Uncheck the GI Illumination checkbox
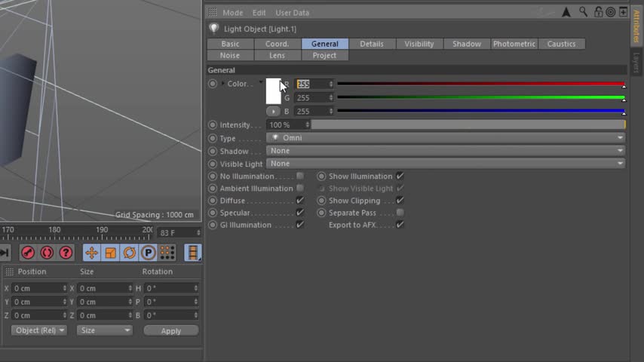This screenshot has width=644, height=362. pyautogui.click(x=300, y=225)
